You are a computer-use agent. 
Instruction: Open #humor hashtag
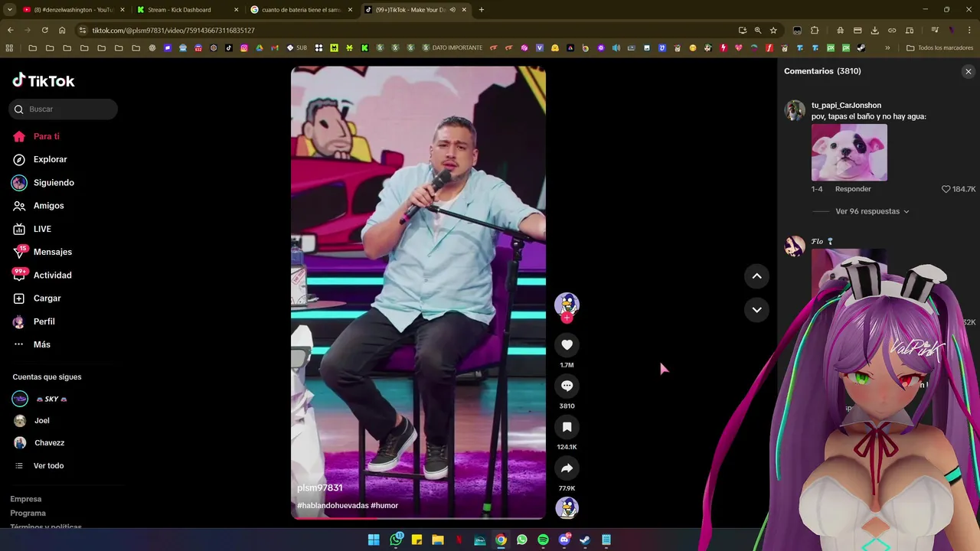pyautogui.click(x=384, y=506)
